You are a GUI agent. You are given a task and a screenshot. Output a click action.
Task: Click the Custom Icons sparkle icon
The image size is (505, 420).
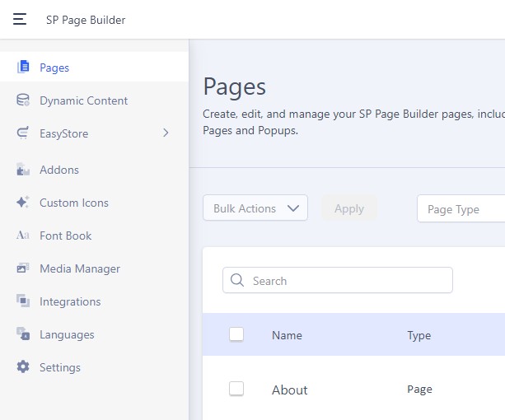[23, 203]
